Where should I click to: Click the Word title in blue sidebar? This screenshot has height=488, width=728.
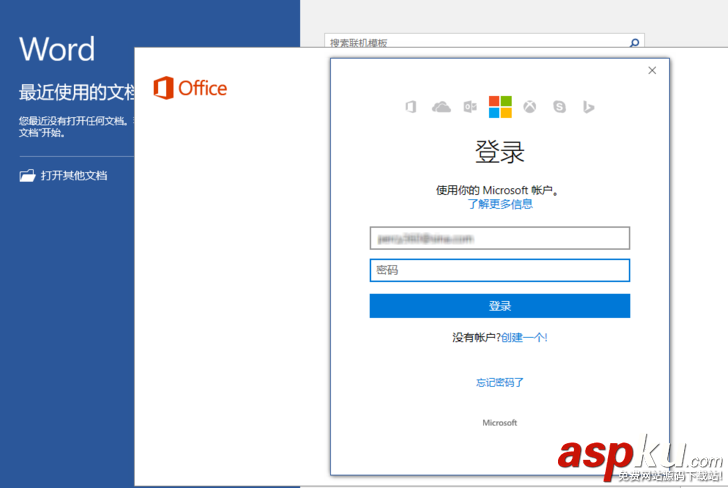click(57, 49)
